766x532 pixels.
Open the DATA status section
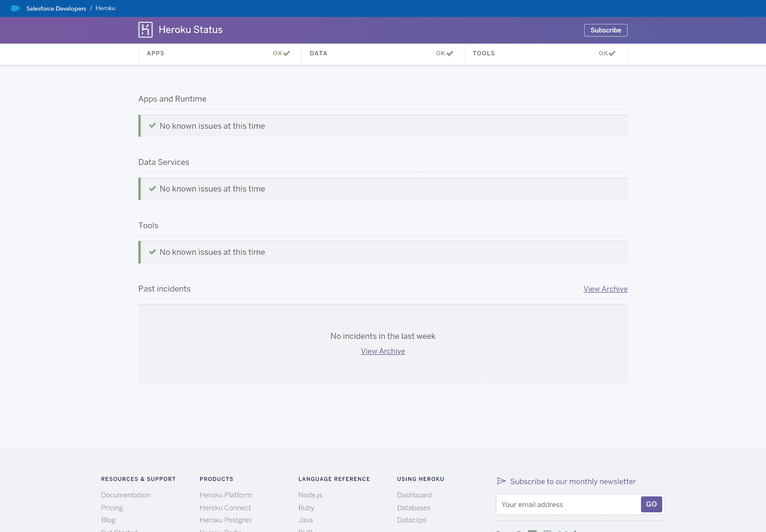[x=382, y=53]
